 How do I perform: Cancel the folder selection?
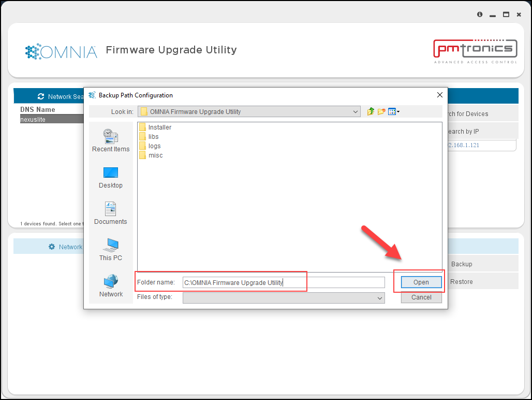click(x=421, y=297)
